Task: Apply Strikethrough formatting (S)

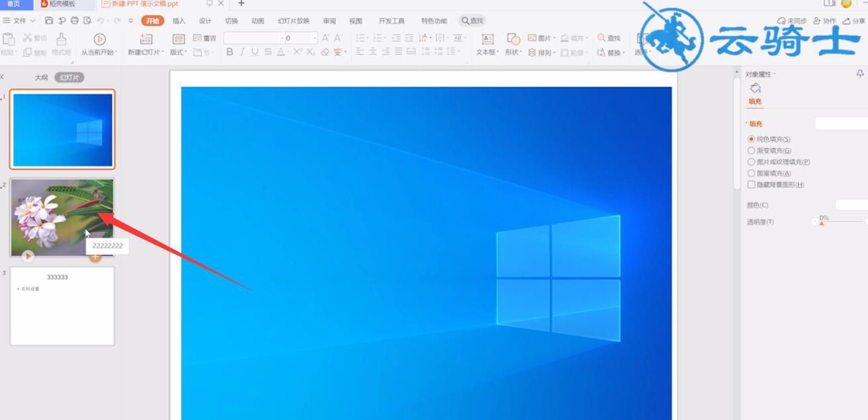Action: click(x=268, y=52)
